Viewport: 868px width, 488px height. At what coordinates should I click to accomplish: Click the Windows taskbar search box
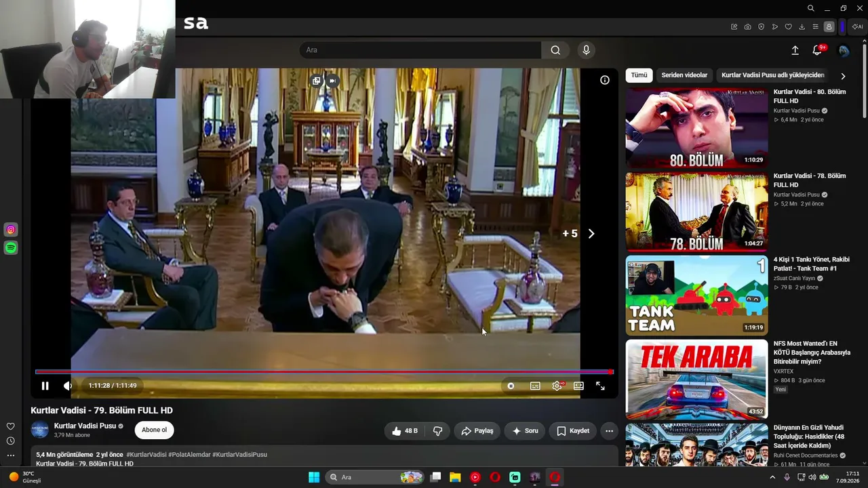(375, 477)
